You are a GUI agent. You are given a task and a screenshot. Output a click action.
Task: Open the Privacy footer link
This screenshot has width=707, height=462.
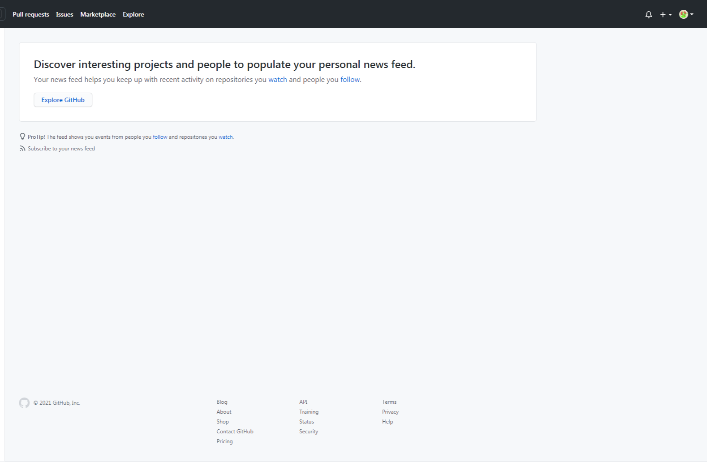pyautogui.click(x=390, y=412)
